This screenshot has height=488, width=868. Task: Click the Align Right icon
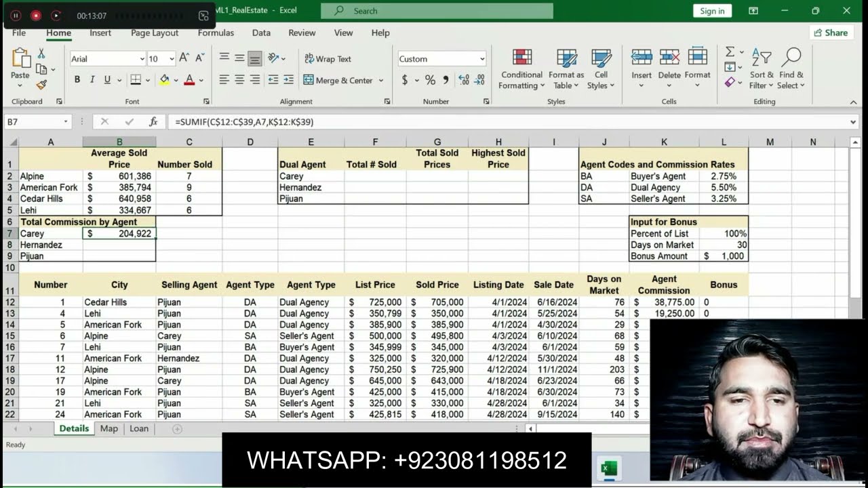pos(255,80)
